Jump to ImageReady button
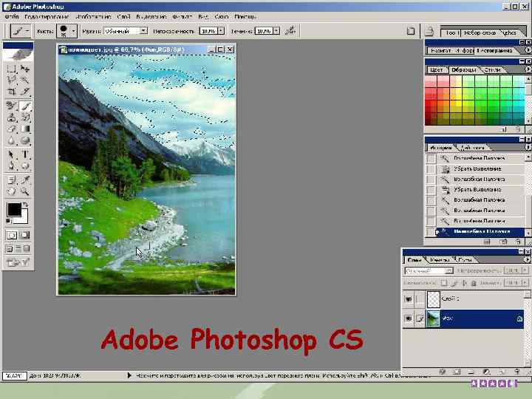Screen dimensions: 532x399 tap(18, 262)
